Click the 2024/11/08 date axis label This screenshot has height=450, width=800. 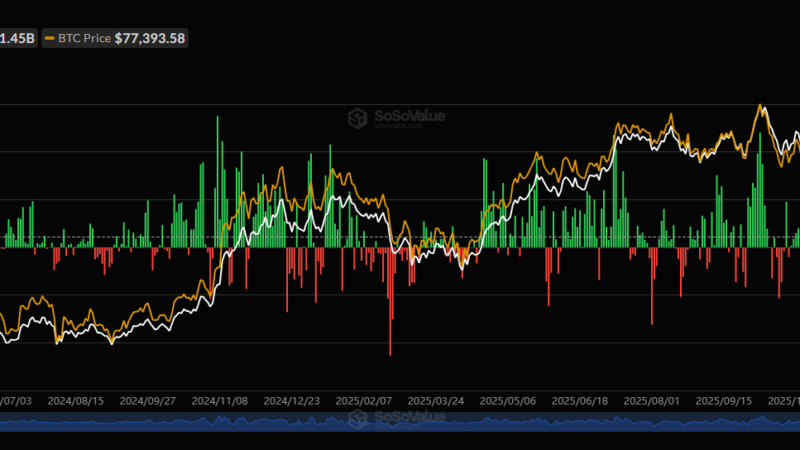coord(219,401)
